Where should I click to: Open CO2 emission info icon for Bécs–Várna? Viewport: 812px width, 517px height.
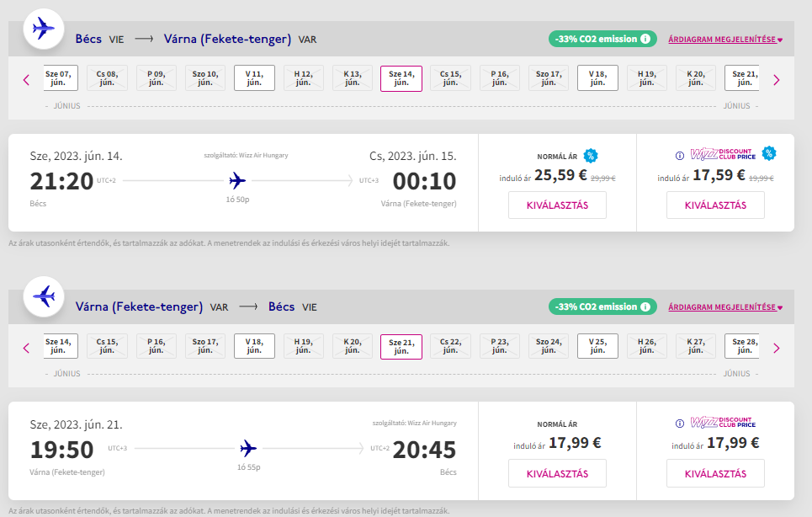point(645,39)
